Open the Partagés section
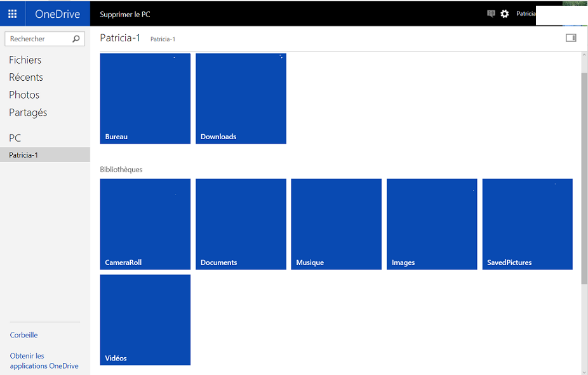Viewport: 588px width, 375px height. [27, 112]
